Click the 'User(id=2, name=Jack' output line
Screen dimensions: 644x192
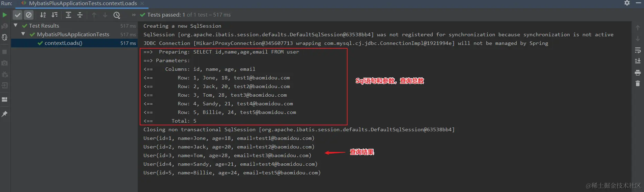coord(229,147)
